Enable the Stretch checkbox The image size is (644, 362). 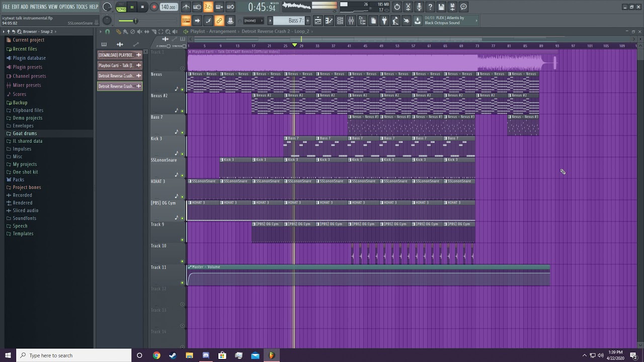click(184, 46)
